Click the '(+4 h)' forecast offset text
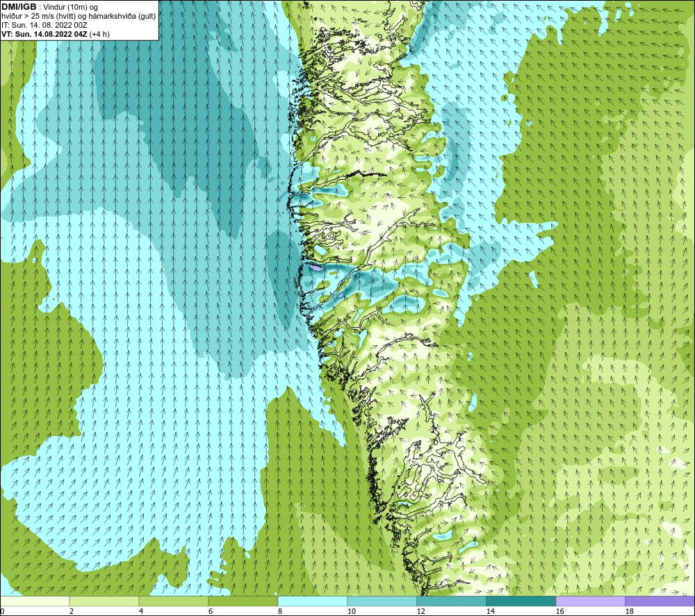The width and height of the screenshot is (695, 616). tap(99, 34)
